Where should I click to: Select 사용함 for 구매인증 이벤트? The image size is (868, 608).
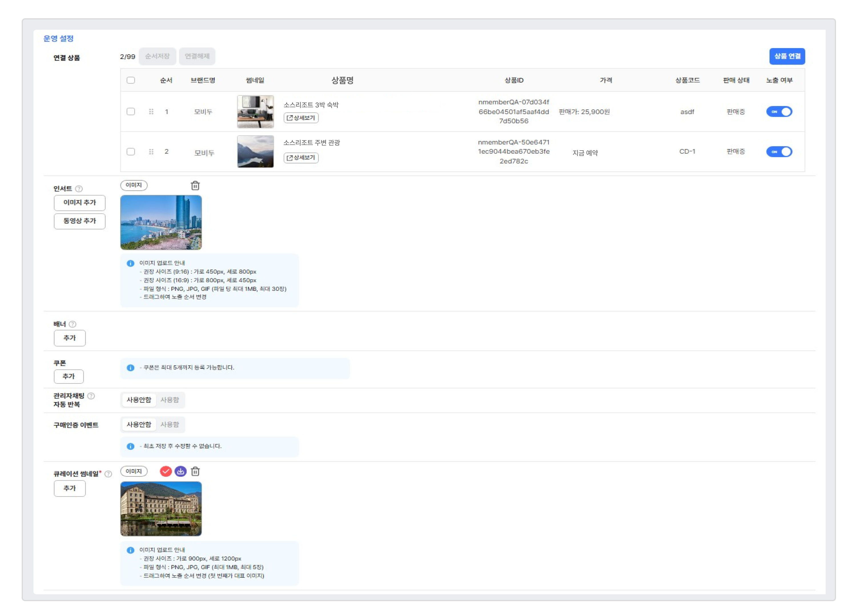pyautogui.click(x=169, y=425)
